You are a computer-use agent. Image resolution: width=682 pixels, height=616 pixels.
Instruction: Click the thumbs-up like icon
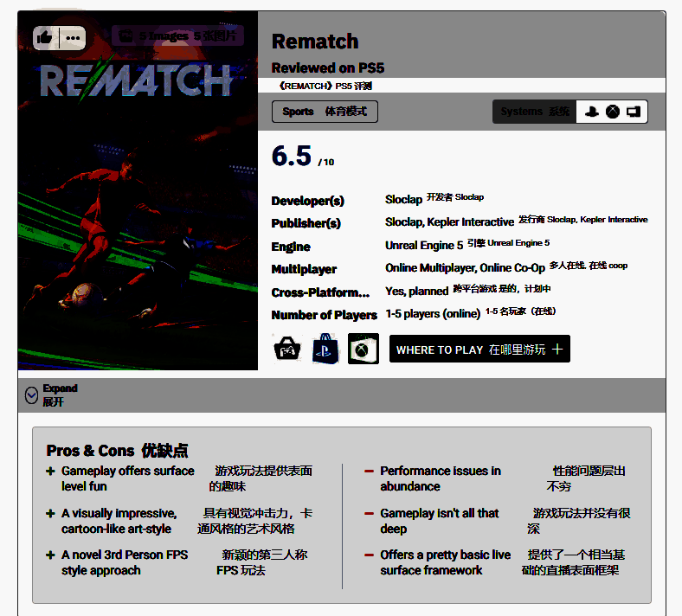pyautogui.click(x=45, y=37)
